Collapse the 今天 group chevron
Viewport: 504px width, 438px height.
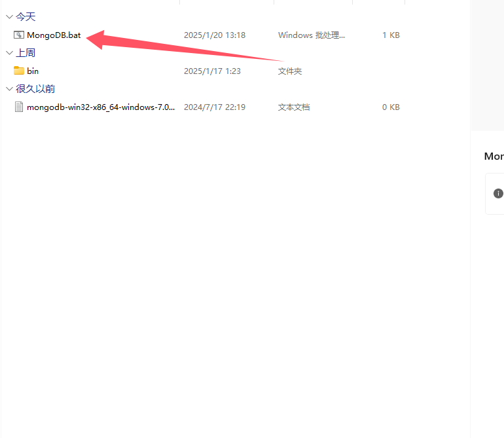(x=9, y=16)
